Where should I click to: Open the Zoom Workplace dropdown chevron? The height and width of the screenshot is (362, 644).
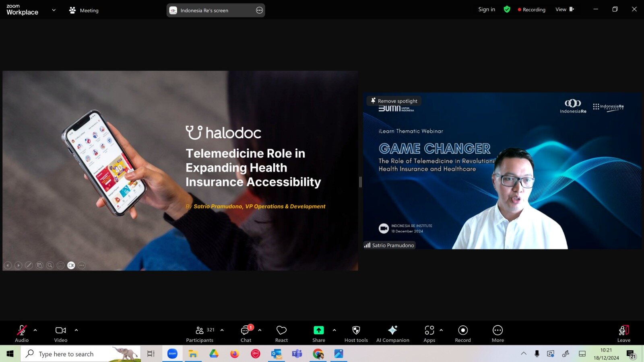(x=54, y=10)
